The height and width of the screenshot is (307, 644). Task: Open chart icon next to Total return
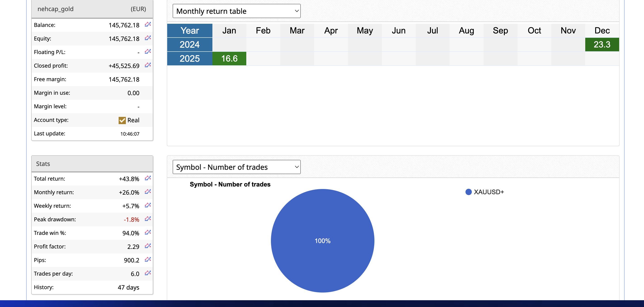148,178
